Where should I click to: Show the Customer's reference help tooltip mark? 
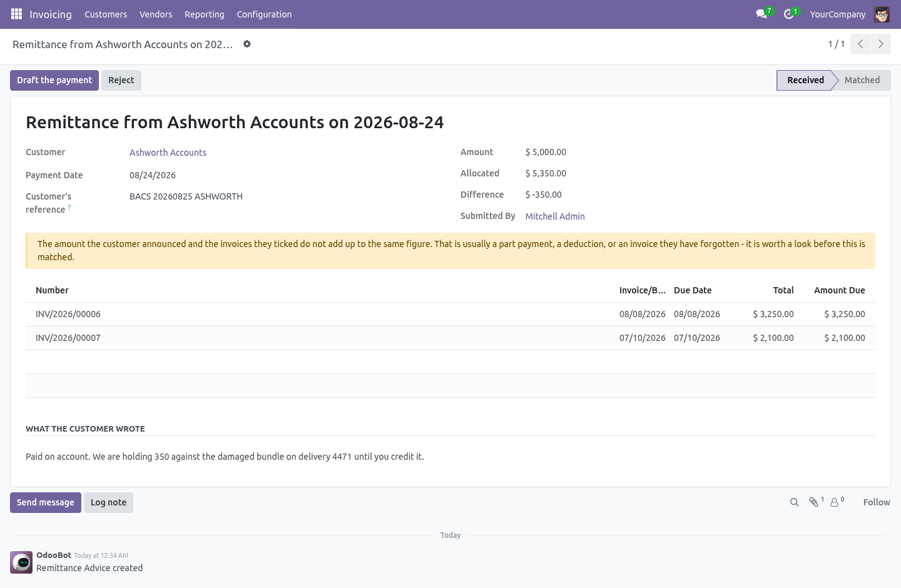69,207
